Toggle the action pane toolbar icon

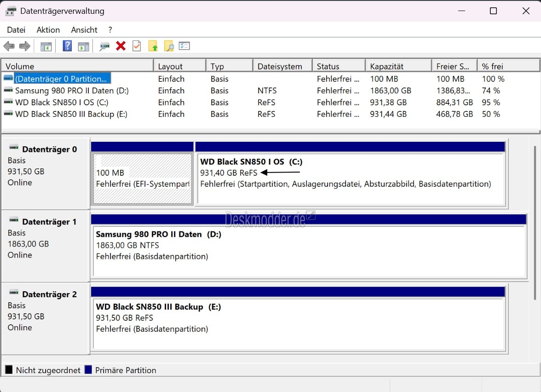[84, 46]
